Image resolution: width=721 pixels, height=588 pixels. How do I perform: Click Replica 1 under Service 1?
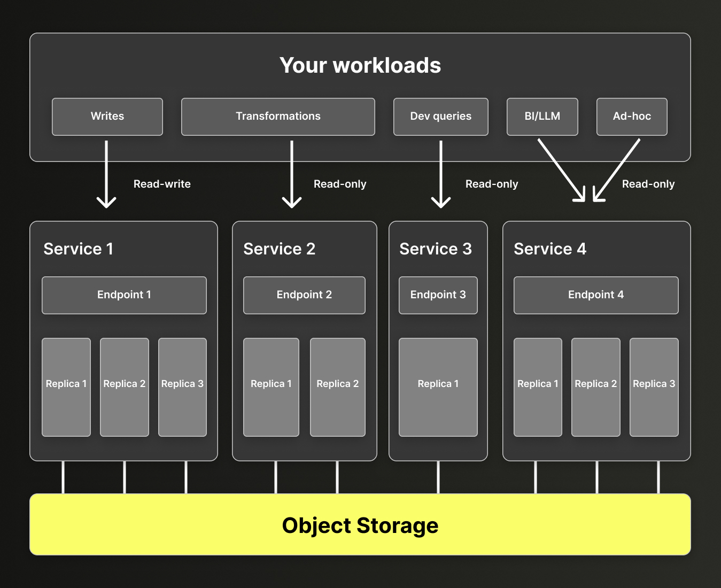tap(66, 386)
